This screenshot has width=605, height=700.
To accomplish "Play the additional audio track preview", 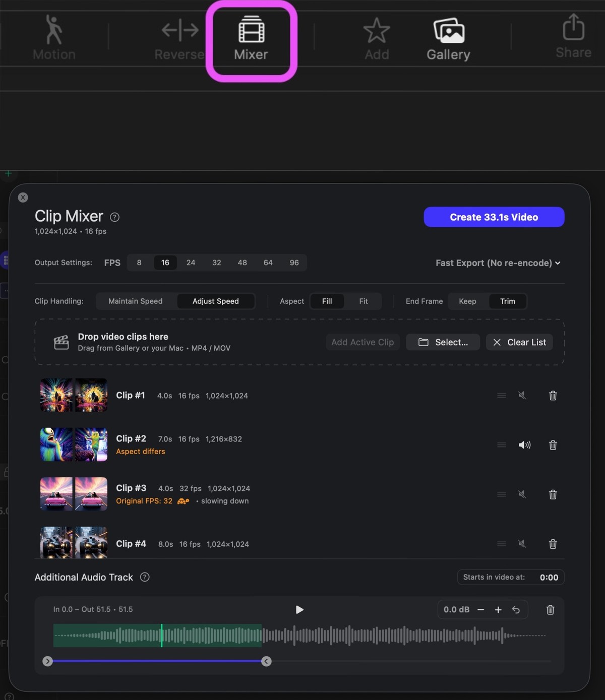I will point(299,609).
